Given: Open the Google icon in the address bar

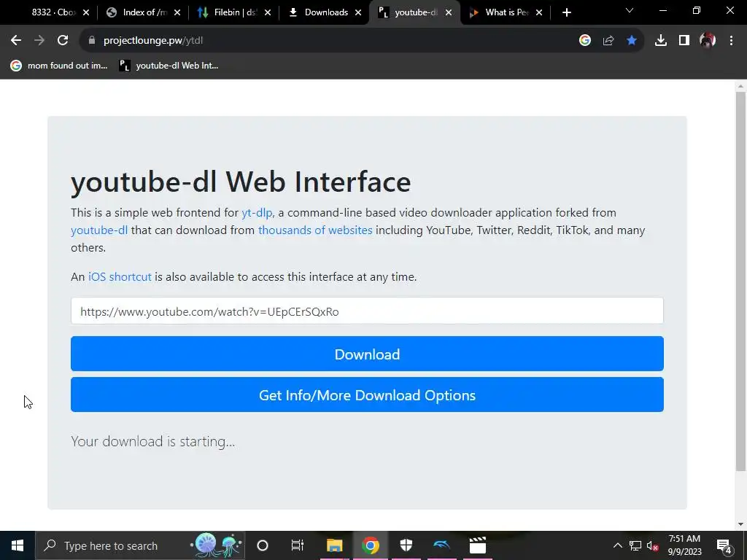Looking at the screenshot, I should coord(585,41).
